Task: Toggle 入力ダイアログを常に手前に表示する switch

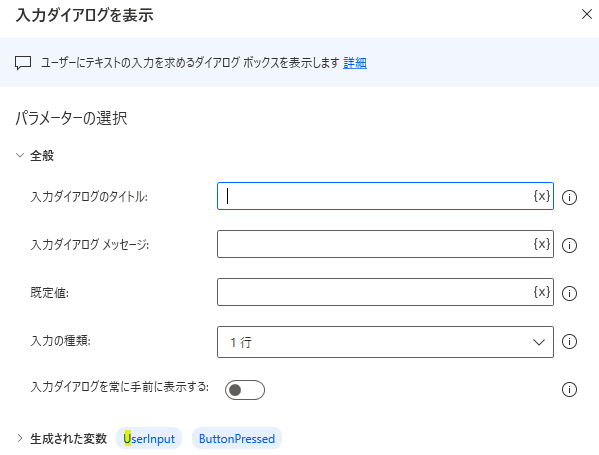Action: point(245,390)
